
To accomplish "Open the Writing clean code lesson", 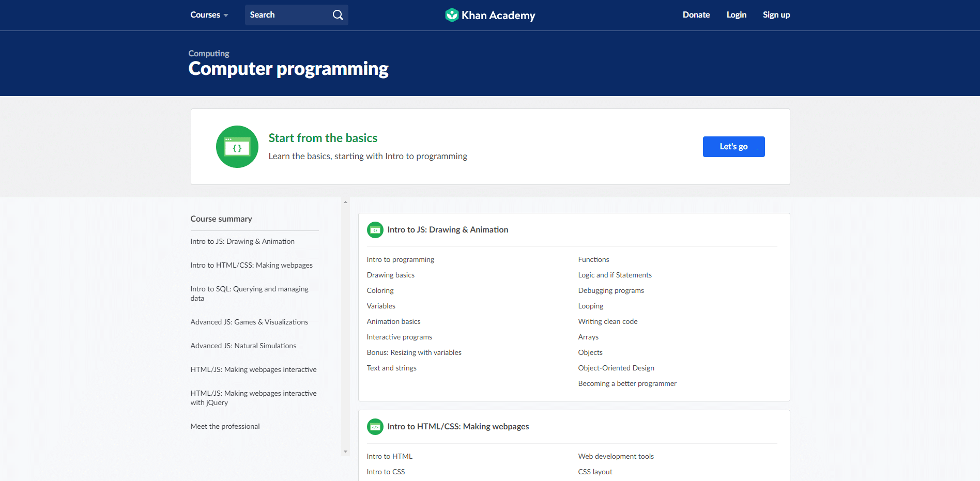I will (608, 321).
